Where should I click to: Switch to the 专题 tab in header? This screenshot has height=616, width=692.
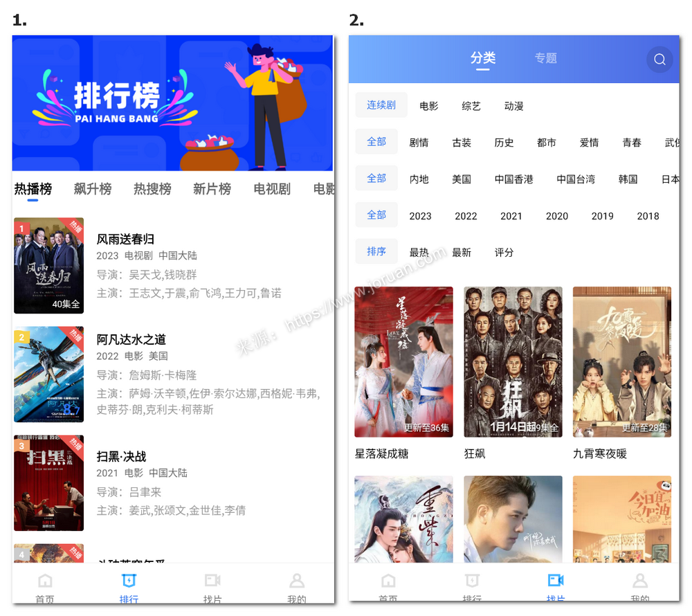[545, 58]
